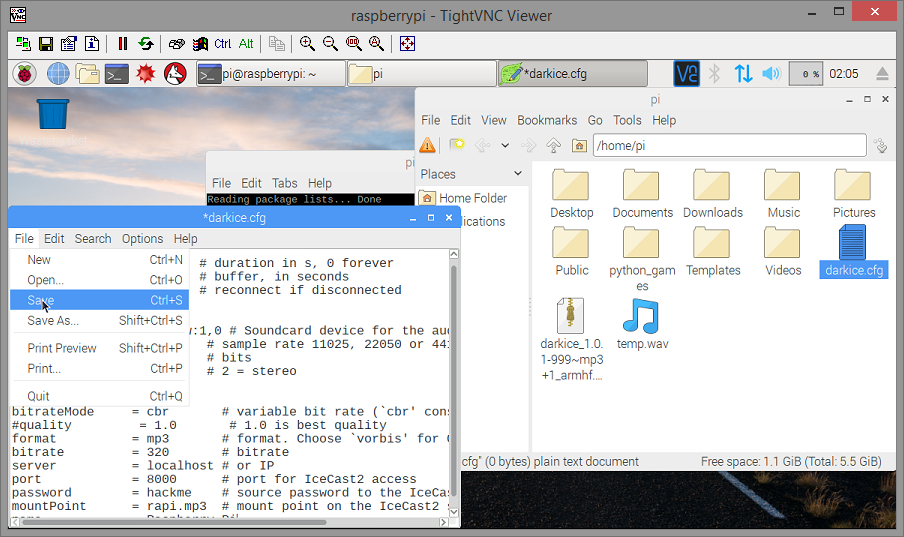Click the Save session icon in TightVNC toolbar
Image resolution: width=904 pixels, height=537 pixels.
(46, 44)
